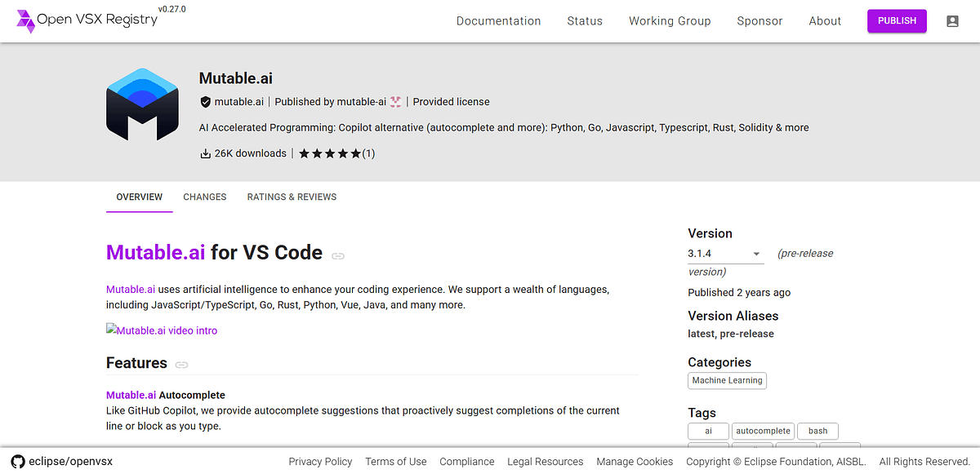Click the five-star rating display
The width and height of the screenshot is (980, 474).
tap(330, 153)
